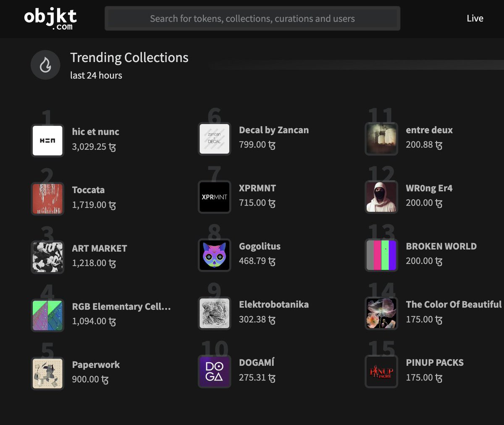Viewport: 504px width, 425px height.
Task: Click the 275.31 tez volume value
Action: pyautogui.click(x=257, y=377)
